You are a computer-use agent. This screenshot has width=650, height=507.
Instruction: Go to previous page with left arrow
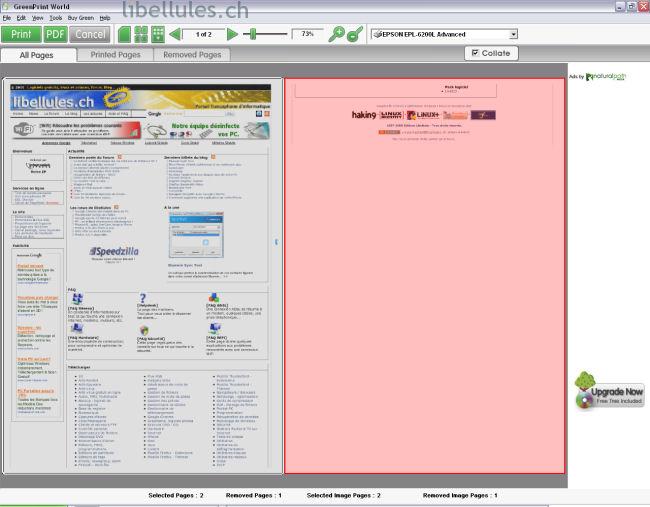pos(176,34)
